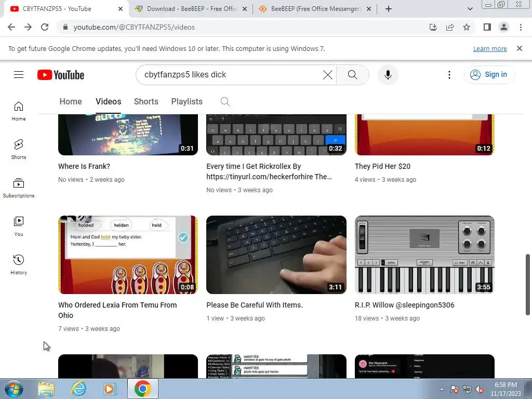
Task: Go back with browser back arrow
Action: coord(11,27)
